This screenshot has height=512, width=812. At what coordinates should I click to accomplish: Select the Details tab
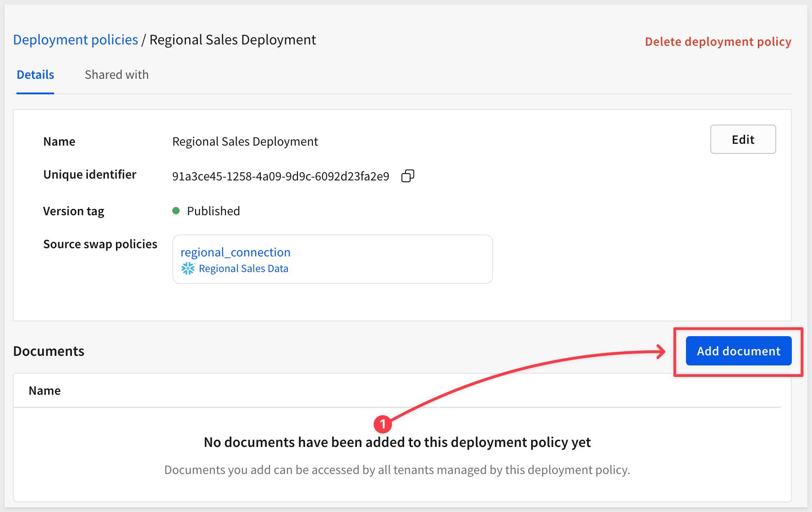click(35, 75)
